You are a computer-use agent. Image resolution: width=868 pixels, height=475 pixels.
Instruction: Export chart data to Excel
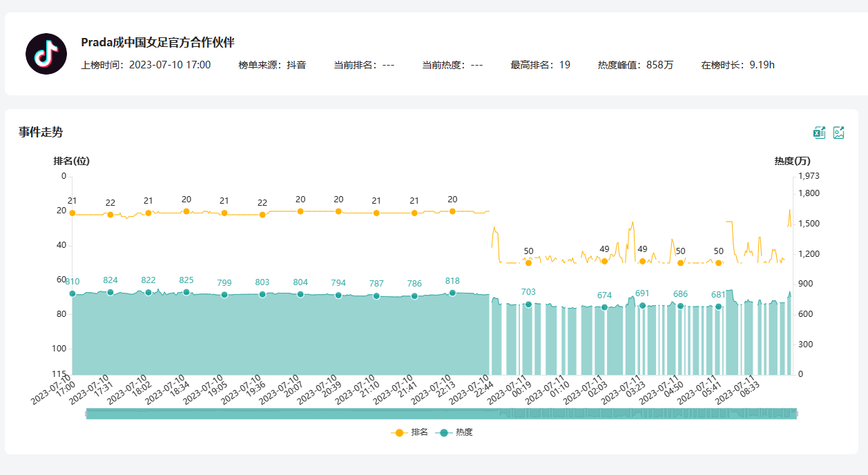tap(819, 133)
